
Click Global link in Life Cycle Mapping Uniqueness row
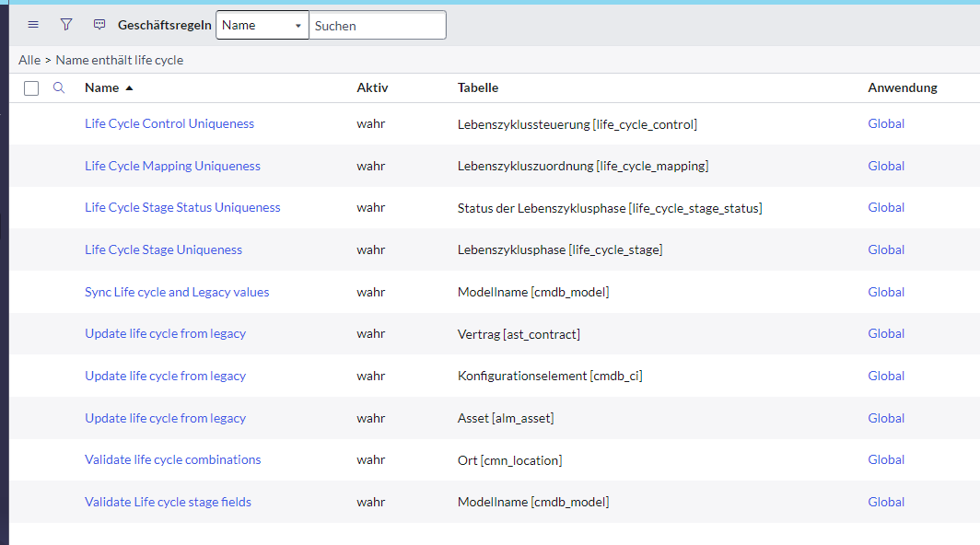886,167
